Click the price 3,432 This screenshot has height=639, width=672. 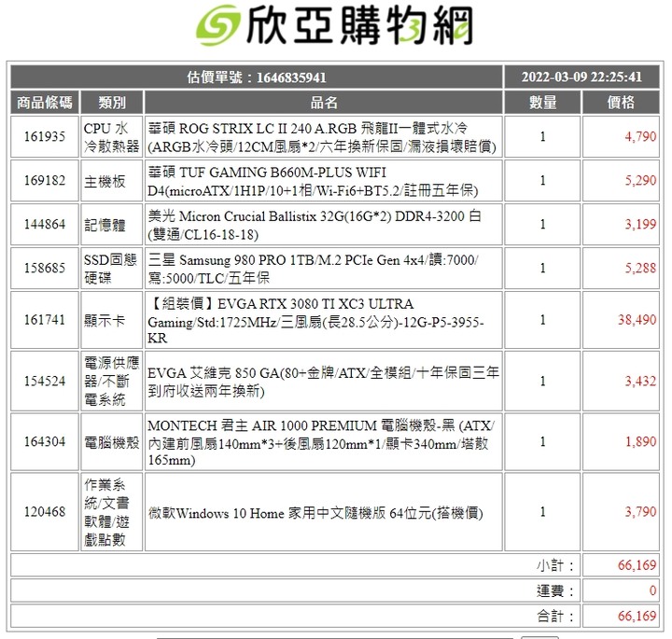640,381
